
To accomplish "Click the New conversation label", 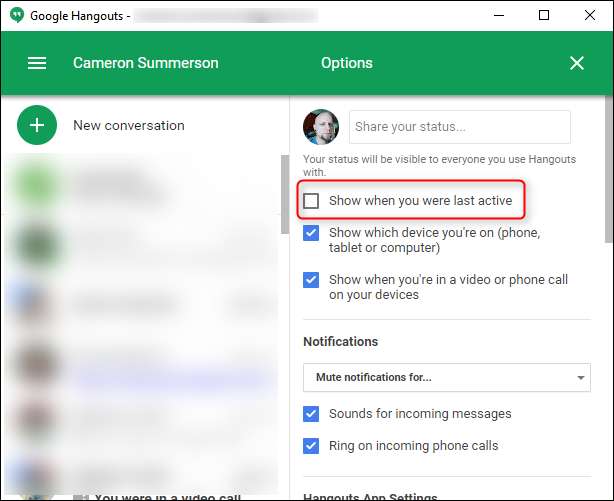I will click(x=129, y=125).
